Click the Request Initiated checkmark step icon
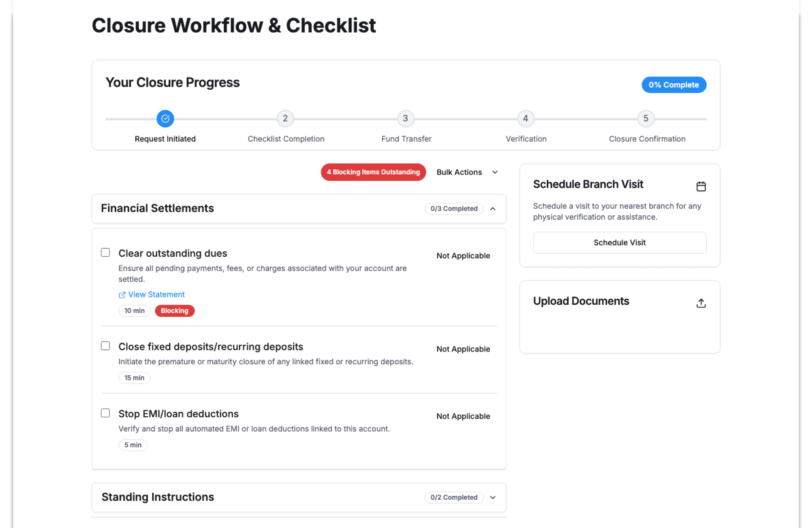Image resolution: width=812 pixels, height=528 pixels. click(165, 119)
